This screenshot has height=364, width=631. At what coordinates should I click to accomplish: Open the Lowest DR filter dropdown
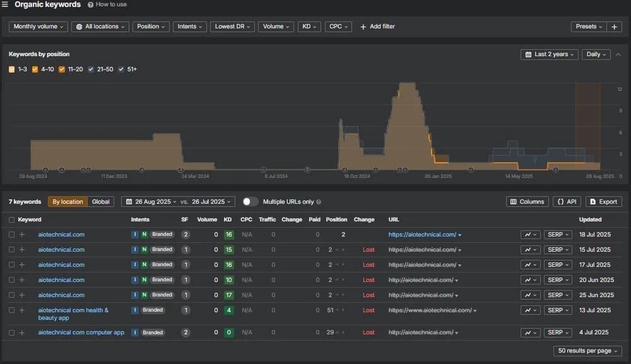[x=232, y=26]
